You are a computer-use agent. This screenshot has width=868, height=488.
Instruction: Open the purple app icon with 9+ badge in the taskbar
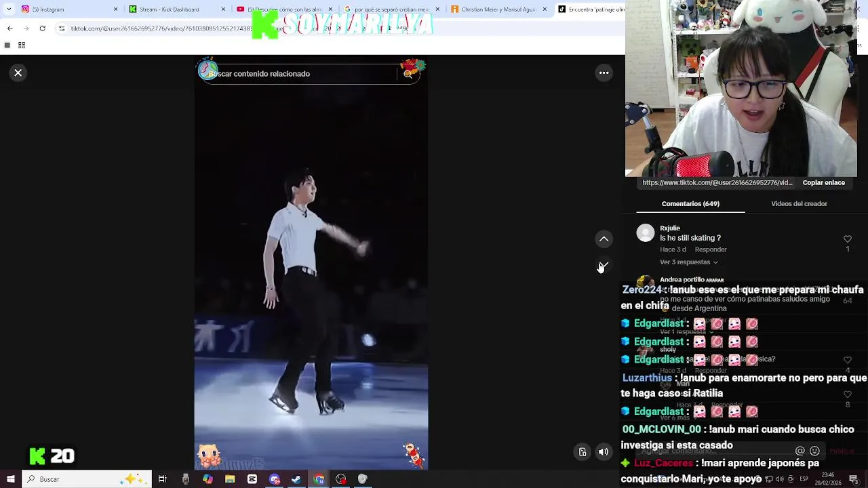275,479
